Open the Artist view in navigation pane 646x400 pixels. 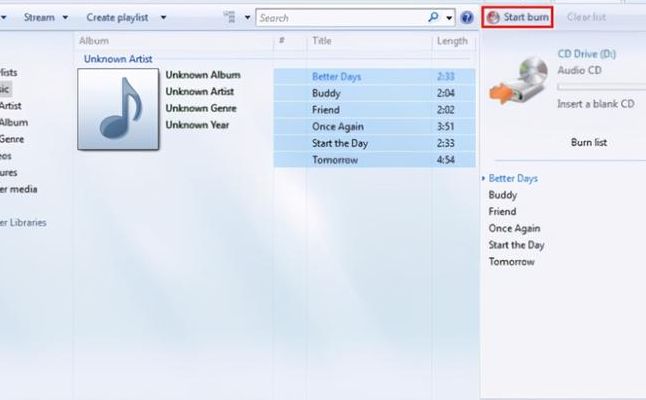[x=10, y=106]
